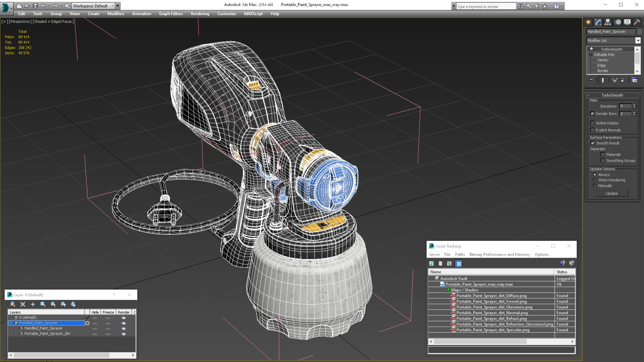Open the Modify command panel tab
This screenshot has width=644, height=362.
coord(598,22)
